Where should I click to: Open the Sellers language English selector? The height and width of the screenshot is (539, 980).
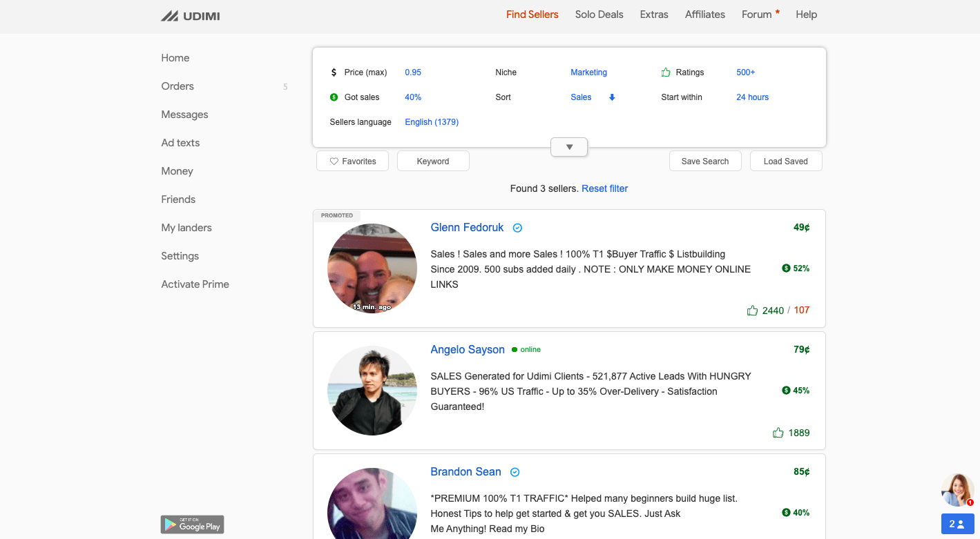point(432,122)
